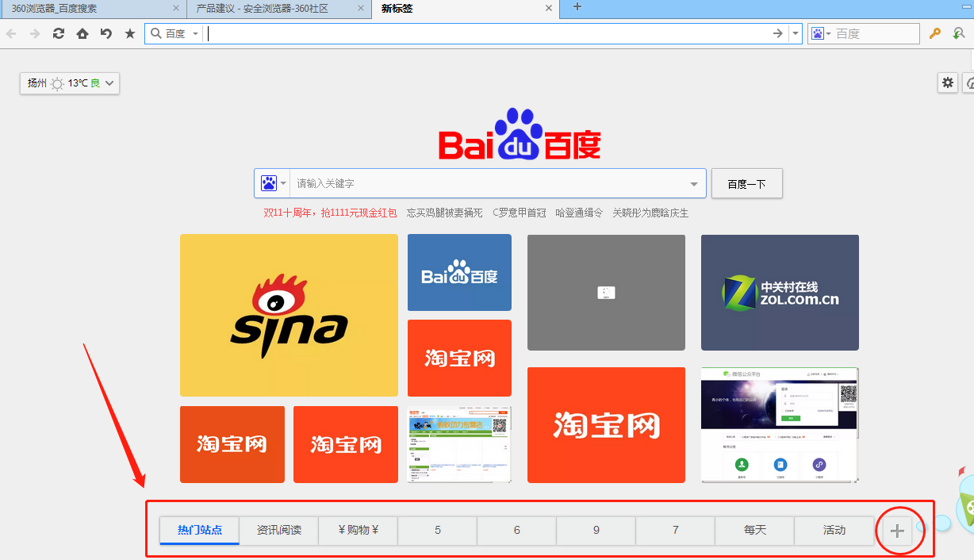Switch to the 产品建议 - 安全浏览器-360社区 tab
This screenshot has width=974, height=560.
[278, 9]
